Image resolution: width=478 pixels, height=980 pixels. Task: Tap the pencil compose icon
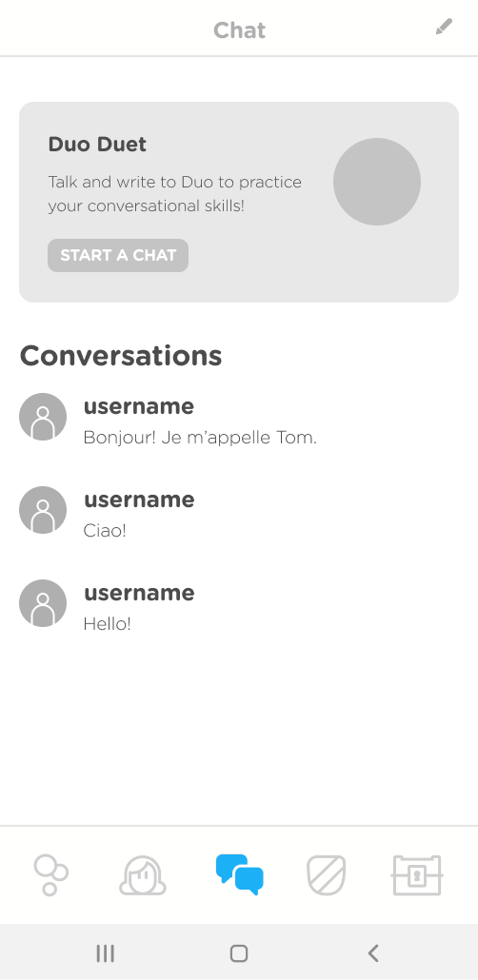[x=444, y=27]
